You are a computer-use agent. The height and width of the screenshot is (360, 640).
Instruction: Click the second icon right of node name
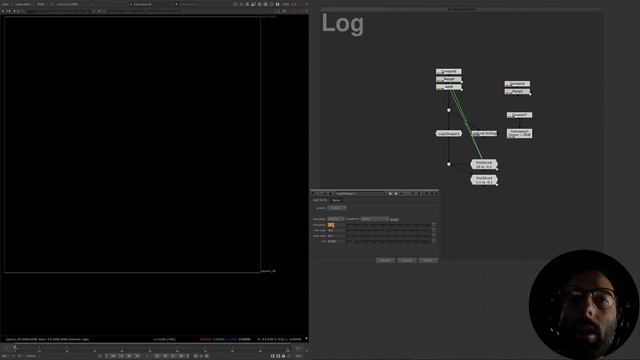pos(396,193)
